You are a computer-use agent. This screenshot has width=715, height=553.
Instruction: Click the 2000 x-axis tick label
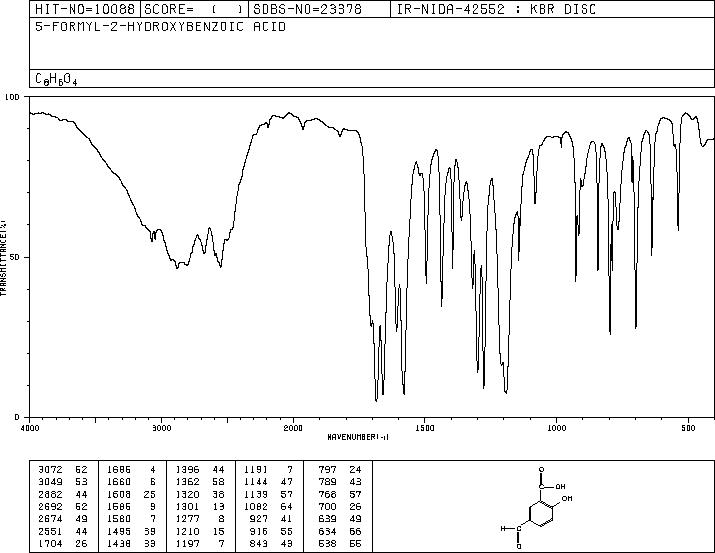293,428
